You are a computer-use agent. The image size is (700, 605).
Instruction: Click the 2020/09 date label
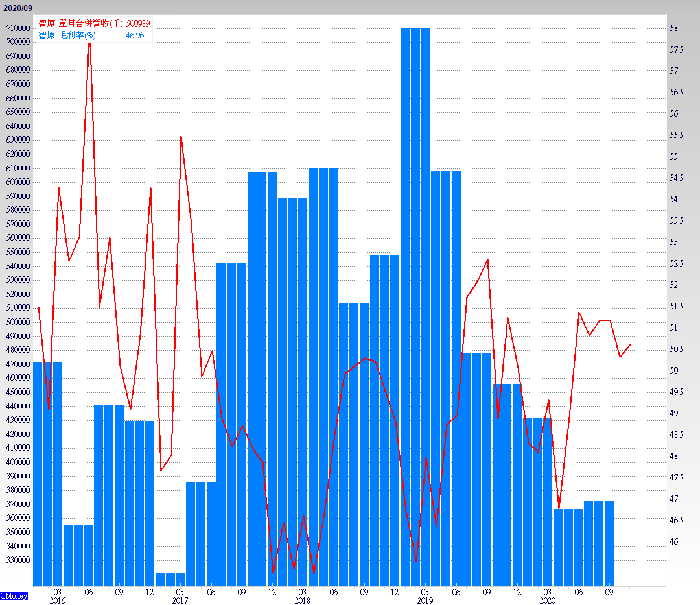tap(17, 8)
